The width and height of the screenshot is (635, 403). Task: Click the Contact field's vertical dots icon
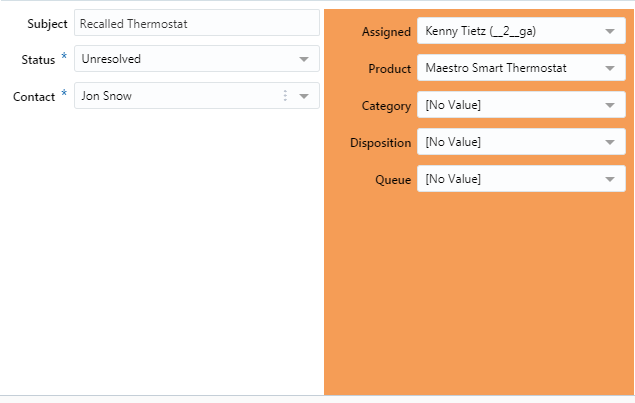click(285, 96)
